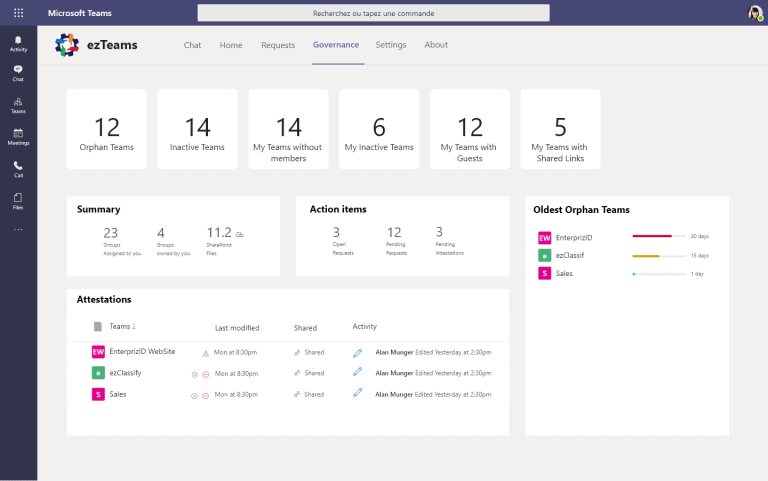
Task: Click the Activity column header
Action: (x=364, y=326)
